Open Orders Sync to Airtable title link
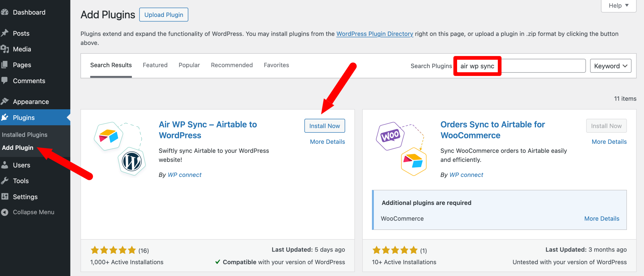644x276 pixels. coord(493,130)
